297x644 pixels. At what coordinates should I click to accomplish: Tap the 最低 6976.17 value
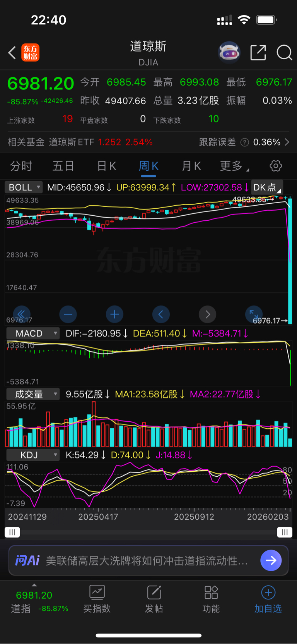274,82
